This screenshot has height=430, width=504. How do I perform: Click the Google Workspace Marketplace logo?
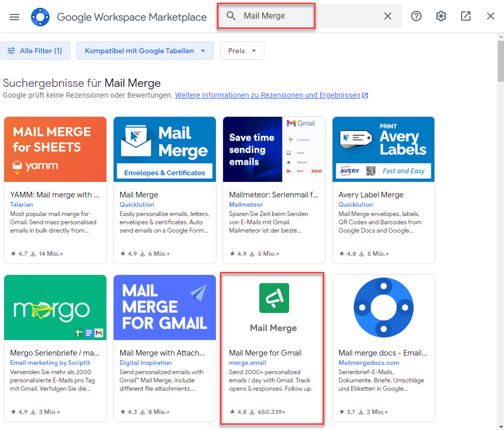[x=40, y=17]
